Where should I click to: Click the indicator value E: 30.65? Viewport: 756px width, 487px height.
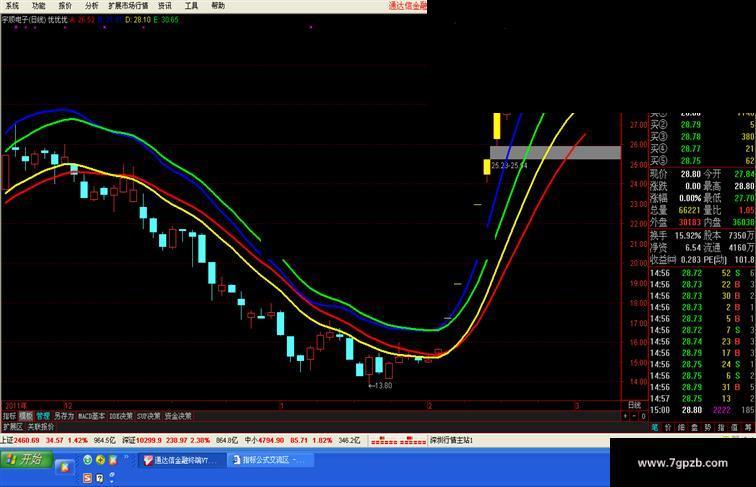166,20
